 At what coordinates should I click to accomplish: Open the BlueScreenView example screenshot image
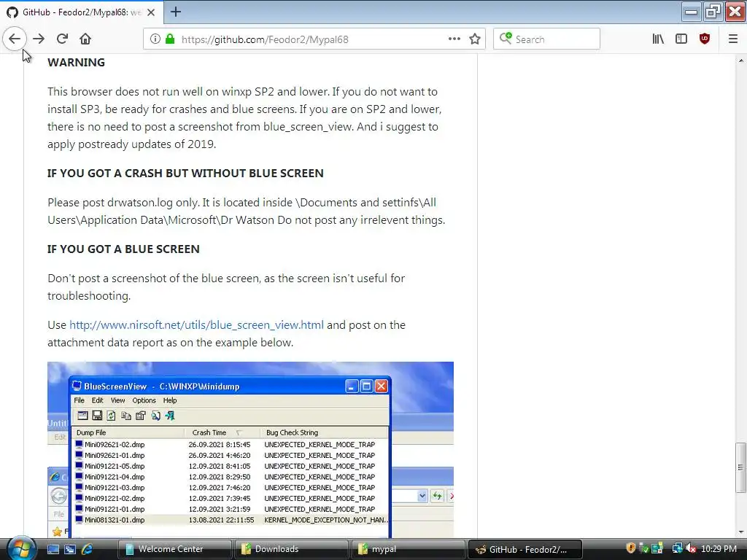pyautogui.click(x=251, y=449)
